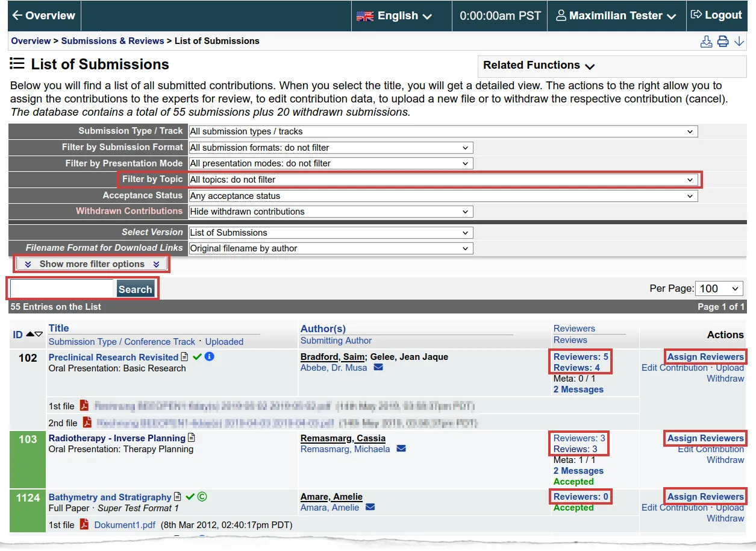
Task: Click the ascending sort arrow beside ID
Action: (30, 335)
